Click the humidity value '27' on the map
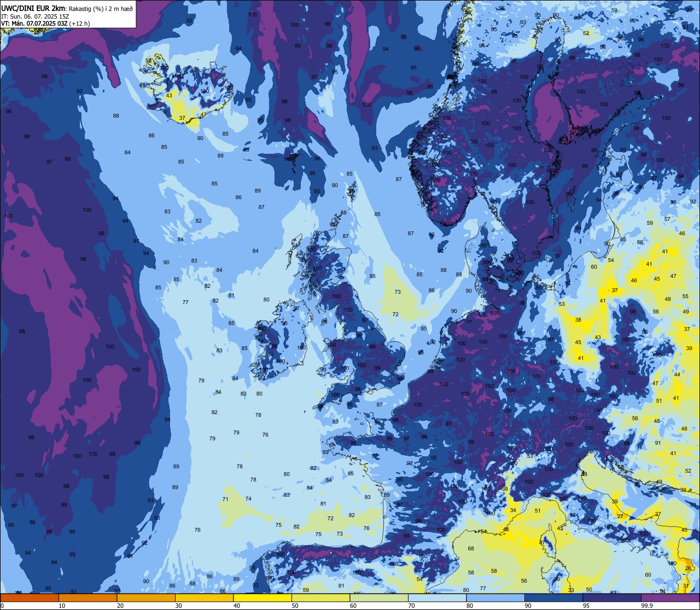 pyautogui.click(x=620, y=516)
